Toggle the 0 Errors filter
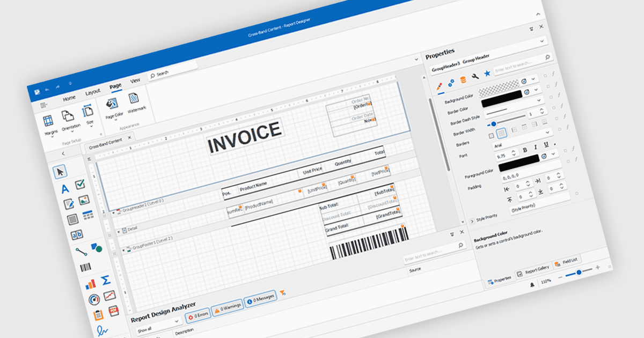This screenshot has width=644, height=338. click(x=197, y=315)
